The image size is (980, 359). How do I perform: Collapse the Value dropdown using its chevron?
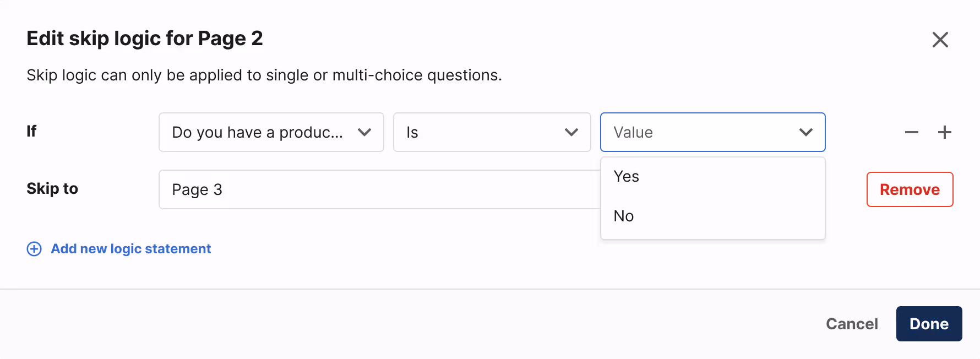[x=806, y=132]
